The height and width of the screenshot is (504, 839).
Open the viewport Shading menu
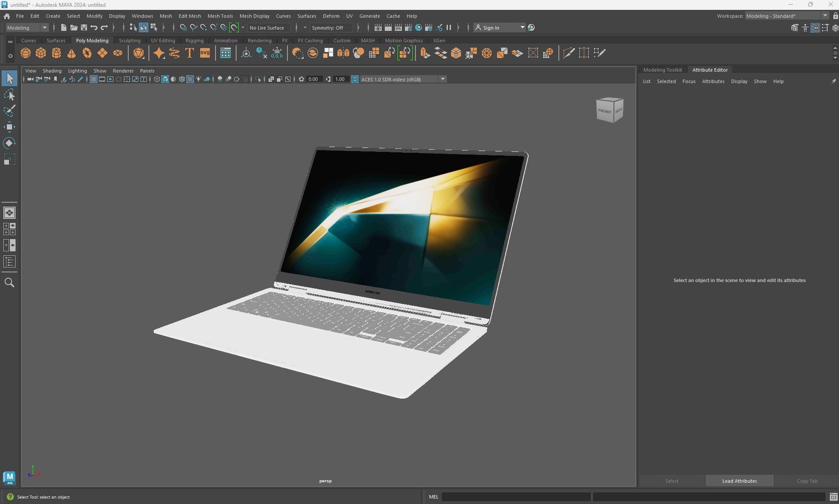pyautogui.click(x=52, y=71)
